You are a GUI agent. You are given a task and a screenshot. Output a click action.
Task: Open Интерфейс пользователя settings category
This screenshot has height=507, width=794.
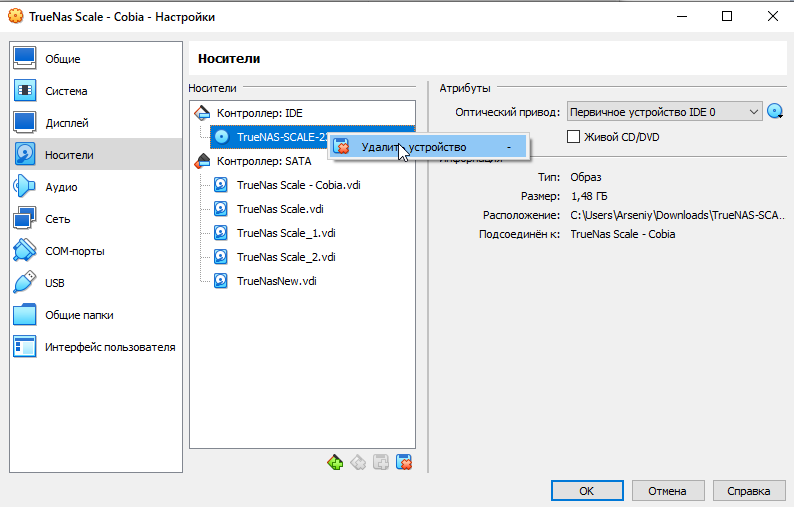(x=96, y=347)
